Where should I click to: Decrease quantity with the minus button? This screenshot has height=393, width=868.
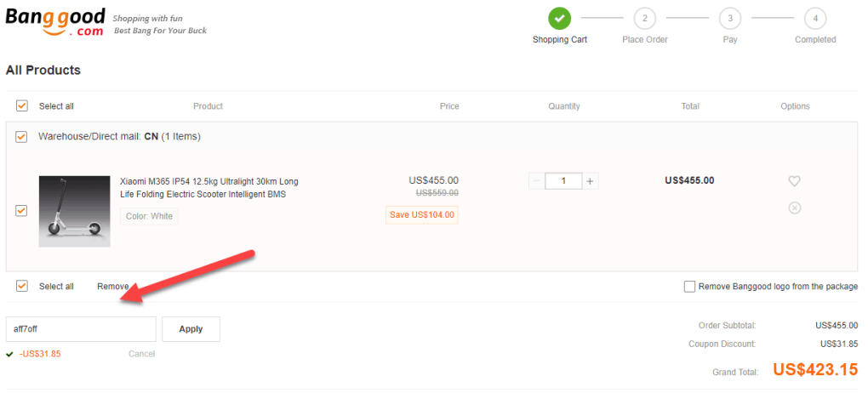tap(536, 181)
